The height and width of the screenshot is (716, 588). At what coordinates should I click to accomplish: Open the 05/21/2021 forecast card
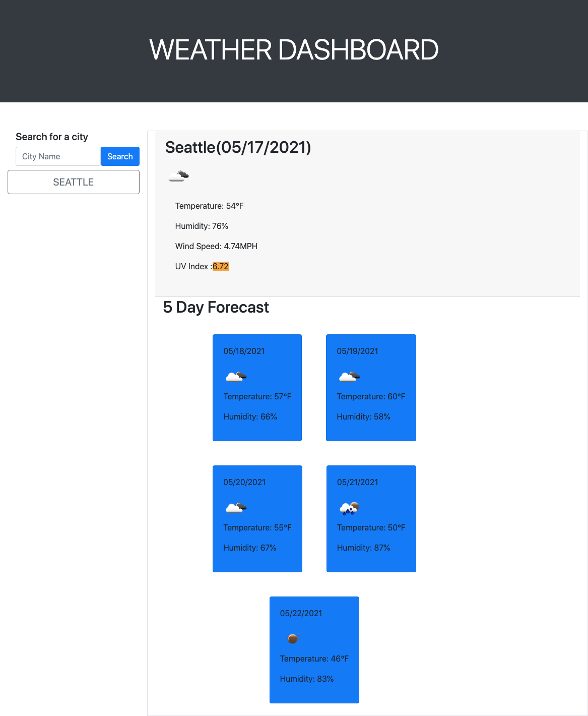click(x=371, y=519)
